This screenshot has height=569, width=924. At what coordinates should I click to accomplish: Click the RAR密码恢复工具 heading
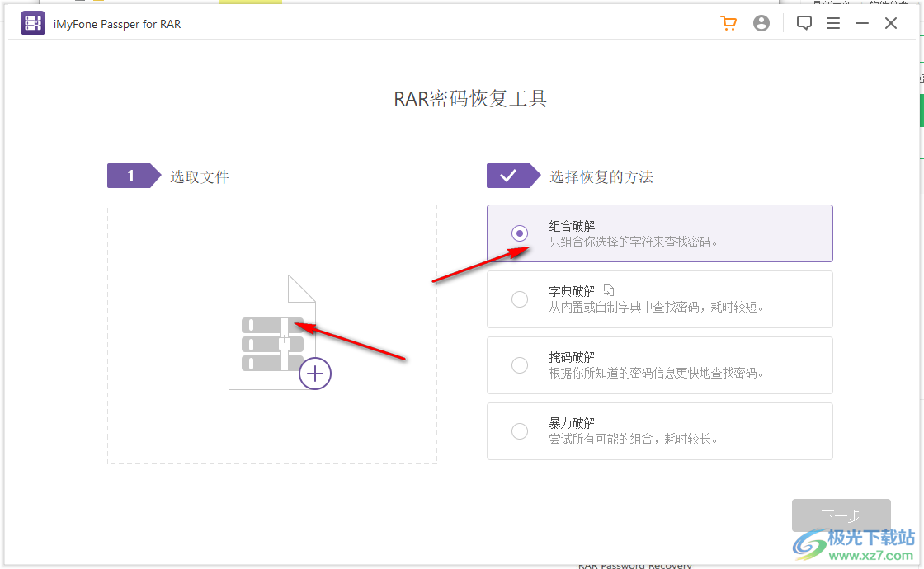pyautogui.click(x=470, y=98)
